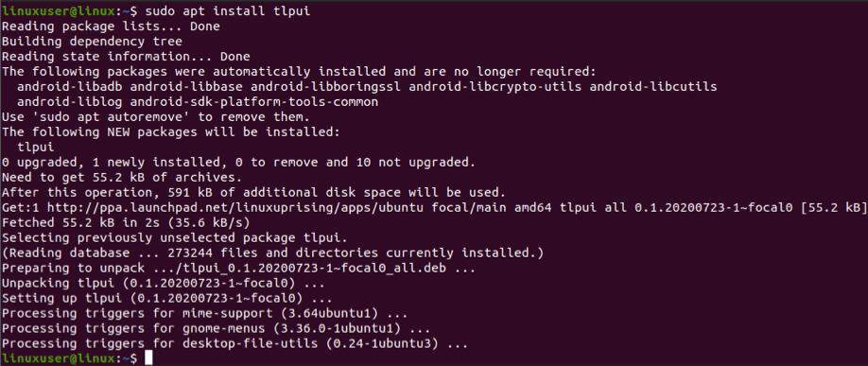Screen dimensions: 868x366
Task: Click the 'linuxuser@linux' prompt on the first line
Action: (61, 11)
